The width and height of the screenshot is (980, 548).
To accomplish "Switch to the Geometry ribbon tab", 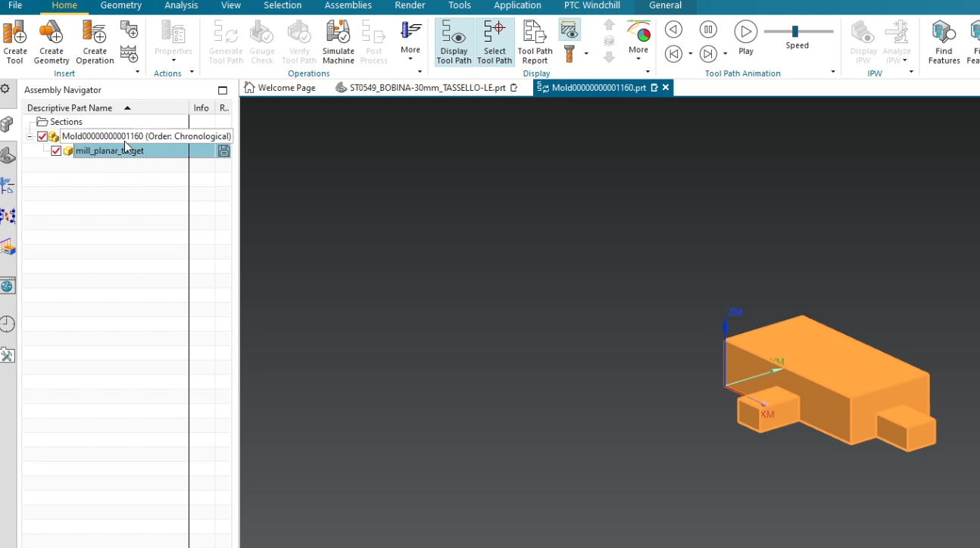I will click(x=120, y=5).
